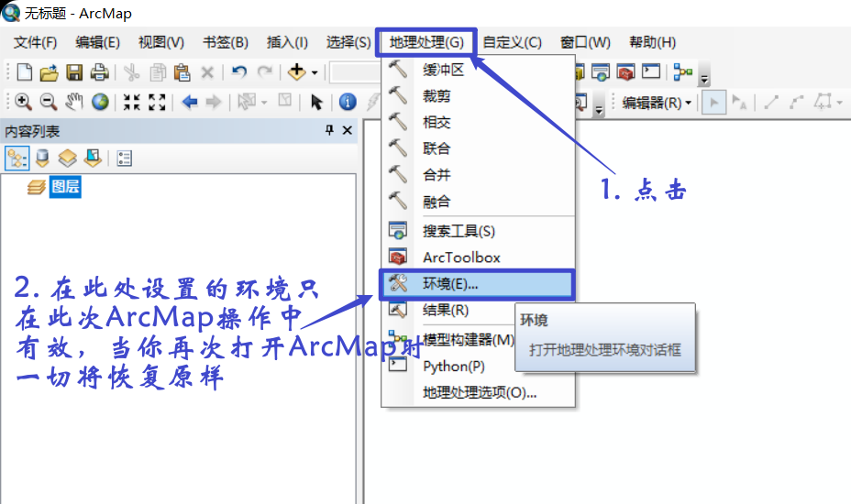Click the Clear Selected Features icon
The width and height of the screenshot is (851, 504).
[x=285, y=101]
